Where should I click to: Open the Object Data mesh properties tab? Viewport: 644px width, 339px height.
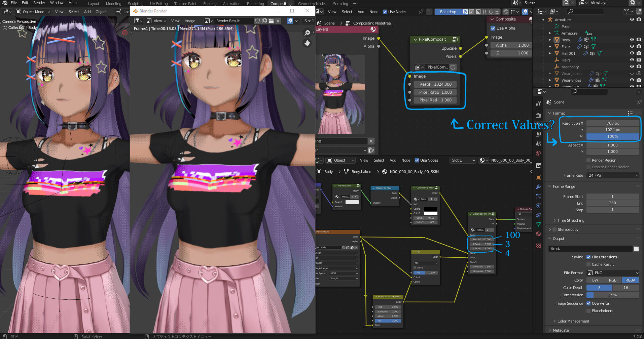pyautogui.click(x=538, y=224)
